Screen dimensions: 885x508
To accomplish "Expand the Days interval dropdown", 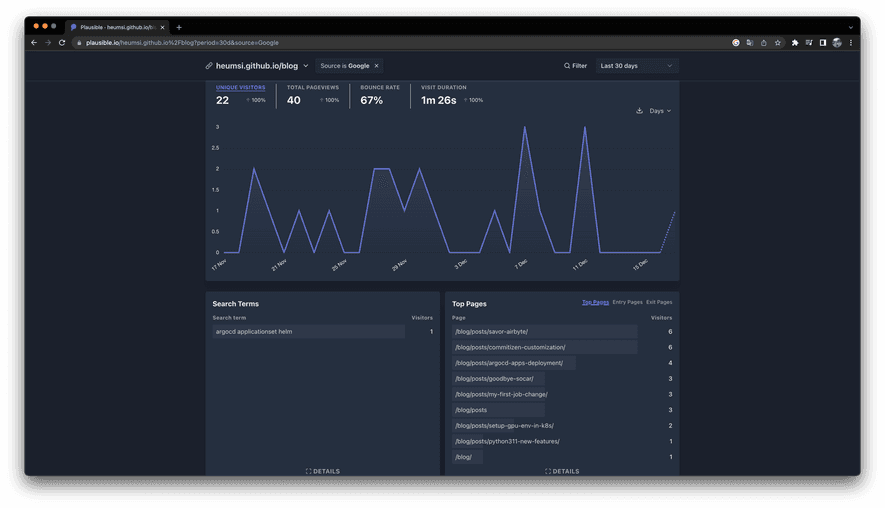I will tap(660, 111).
